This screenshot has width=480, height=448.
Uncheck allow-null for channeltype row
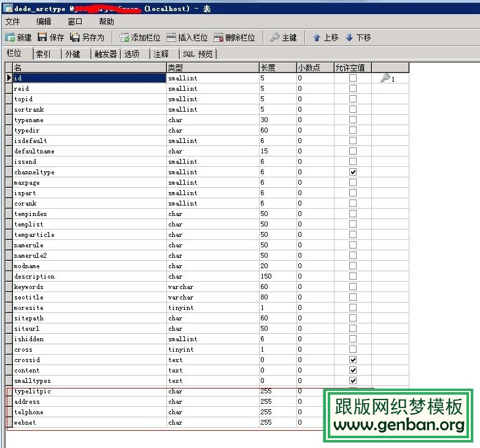[353, 172]
